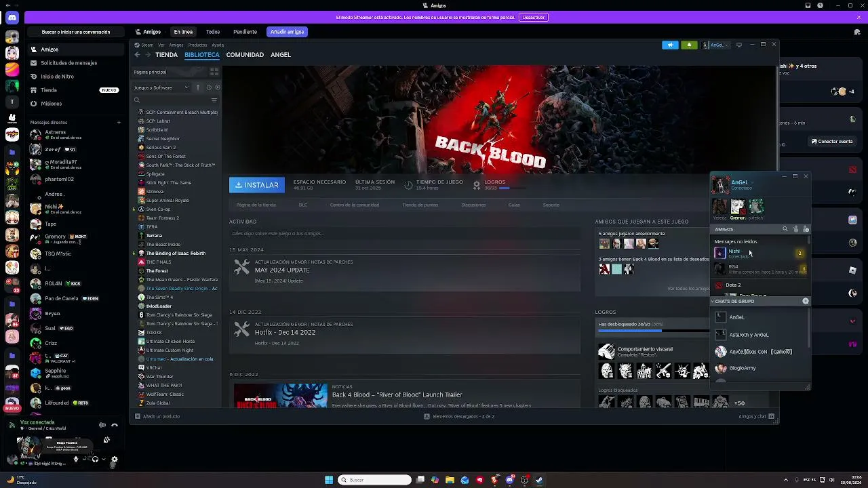Go back with Steam's back arrow

click(x=137, y=55)
